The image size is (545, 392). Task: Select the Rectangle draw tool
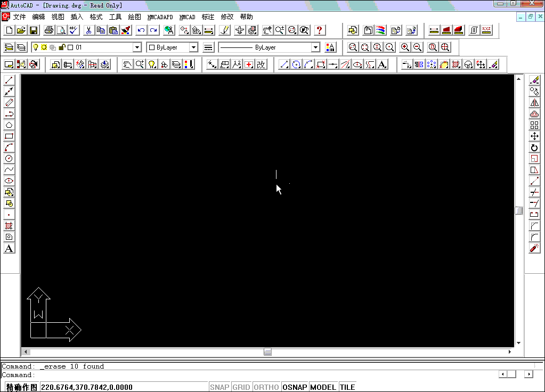(9, 136)
